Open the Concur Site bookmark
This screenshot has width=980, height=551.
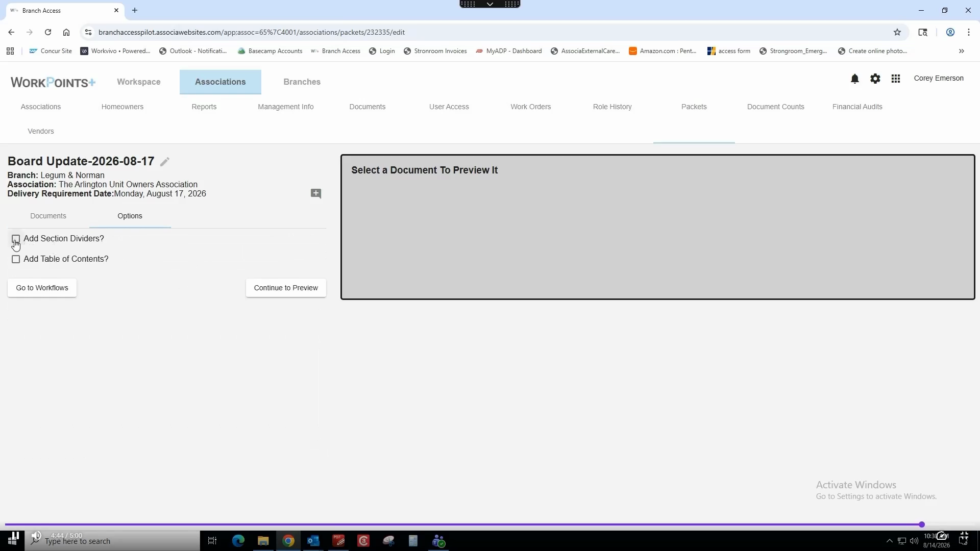pos(51,51)
